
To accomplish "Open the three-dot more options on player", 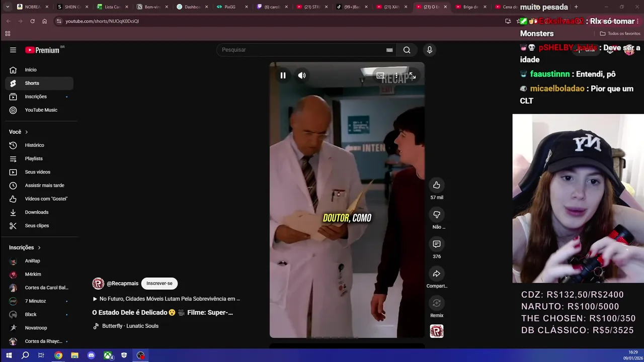I will 396,75.
